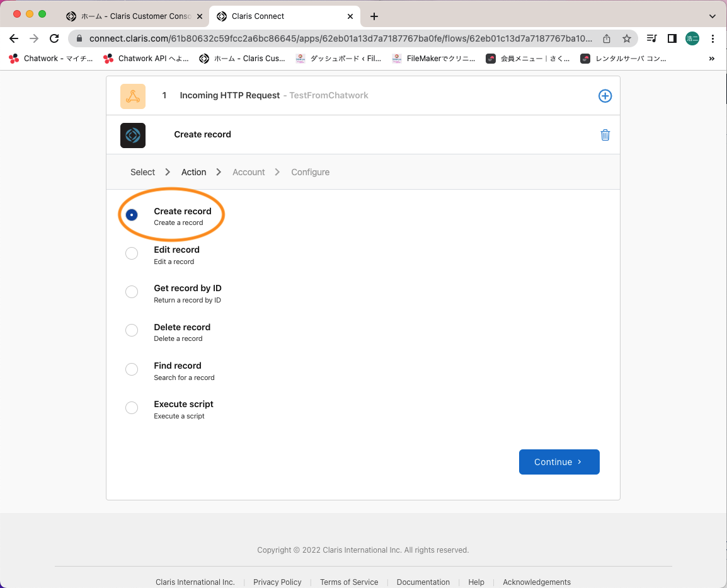Open the Acknowledgements footer link
Image resolution: width=727 pixels, height=588 pixels.
tap(537, 582)
